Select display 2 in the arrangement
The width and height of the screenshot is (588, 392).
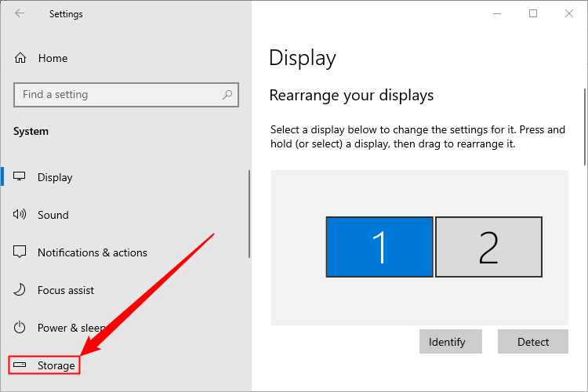488,247
